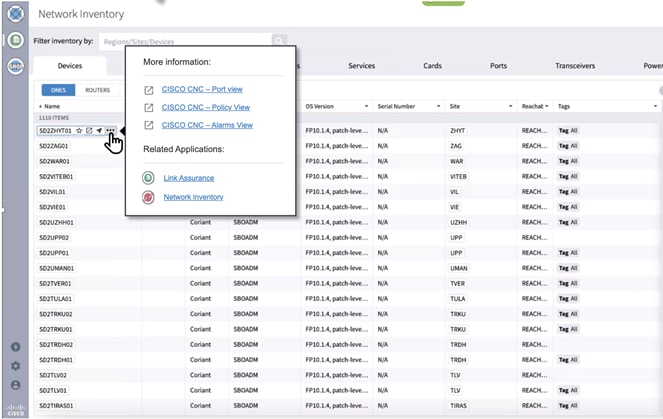Open user profile icon in sidebar

[16, 385]
